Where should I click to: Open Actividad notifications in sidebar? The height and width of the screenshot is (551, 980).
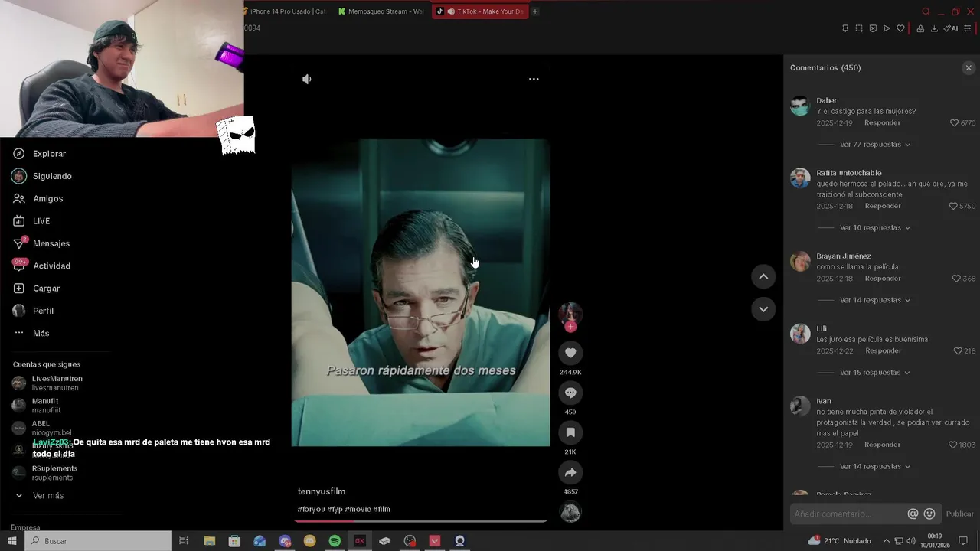tap(42, 266)
